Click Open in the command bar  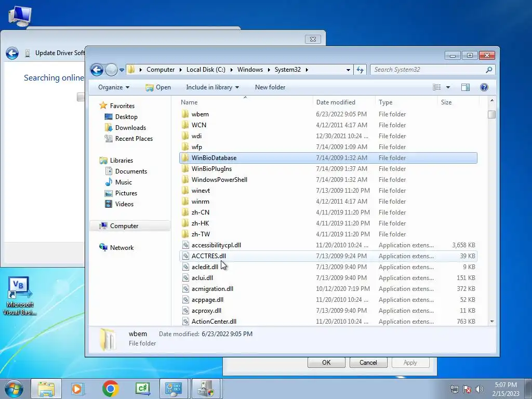(158, 87)
